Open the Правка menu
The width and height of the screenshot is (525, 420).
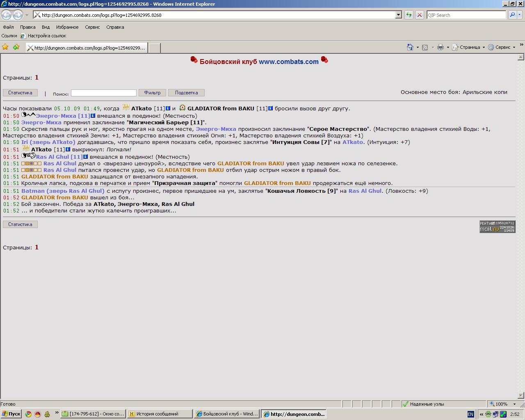(27, 27)
